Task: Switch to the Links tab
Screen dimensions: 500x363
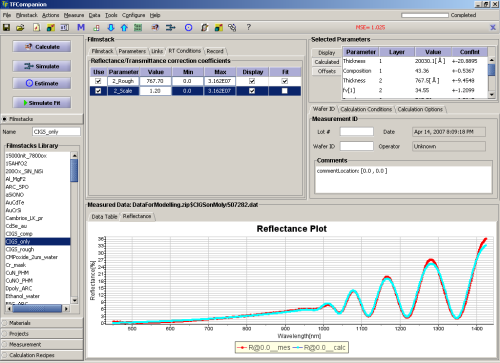Action: click(x=157, y=51)
